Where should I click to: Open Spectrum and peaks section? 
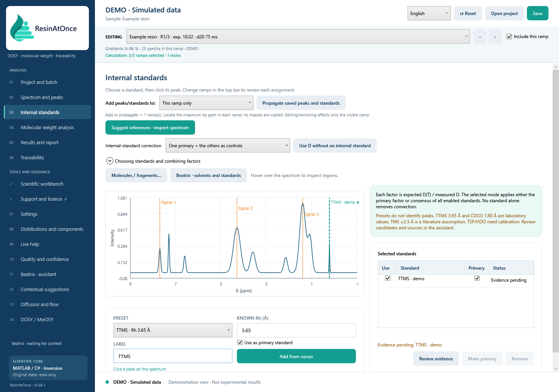(x=47, y=97)
